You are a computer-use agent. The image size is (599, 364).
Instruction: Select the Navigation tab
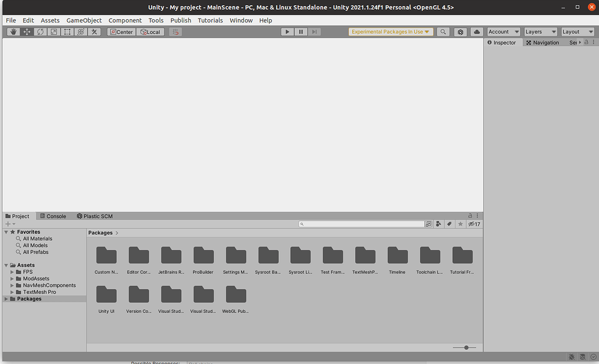pyautogui.click(x=543, y=42)
